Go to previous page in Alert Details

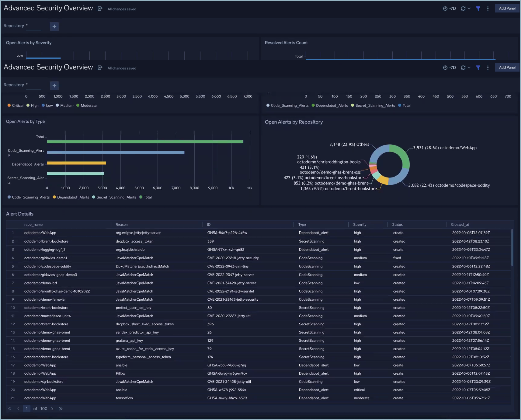[18, 409]
